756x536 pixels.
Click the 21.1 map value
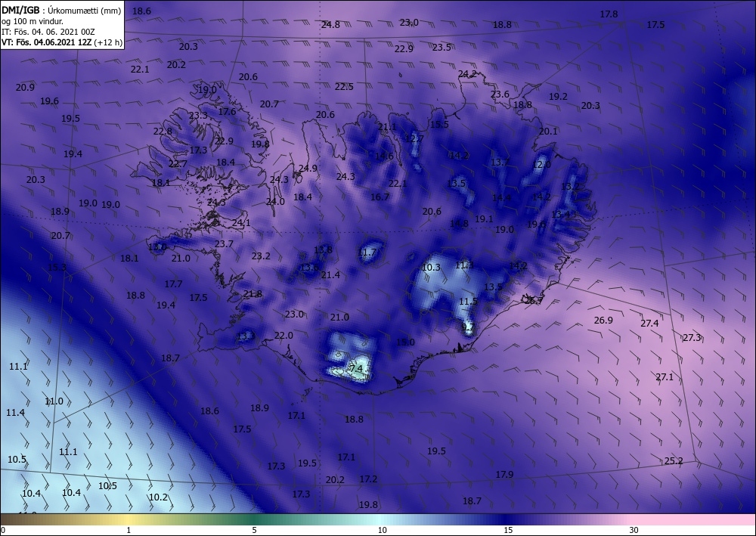click(x=387, y=127)
